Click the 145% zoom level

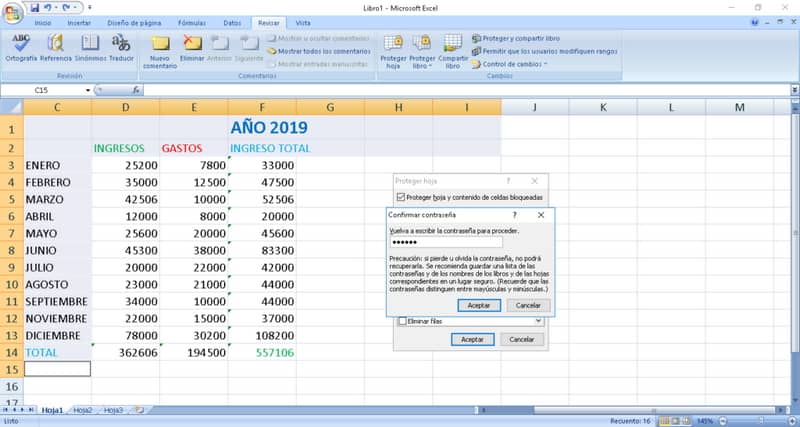coord(706,421)
